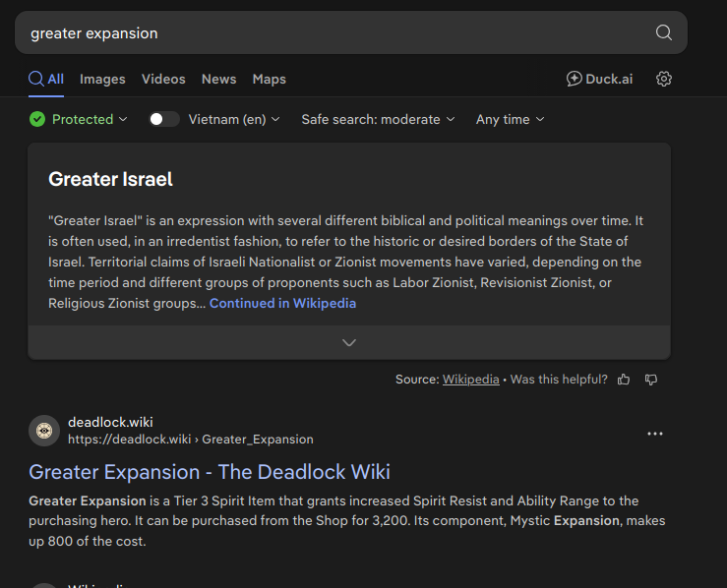Open settings gear icon

[x=663, y=79]
